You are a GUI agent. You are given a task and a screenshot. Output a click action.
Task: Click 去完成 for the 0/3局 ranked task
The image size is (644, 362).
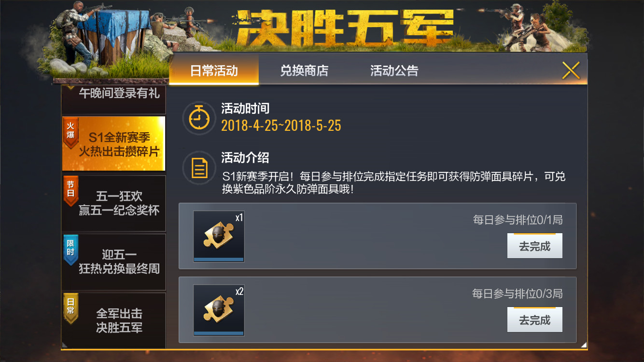pyautogui.click(x=534, y=320)
